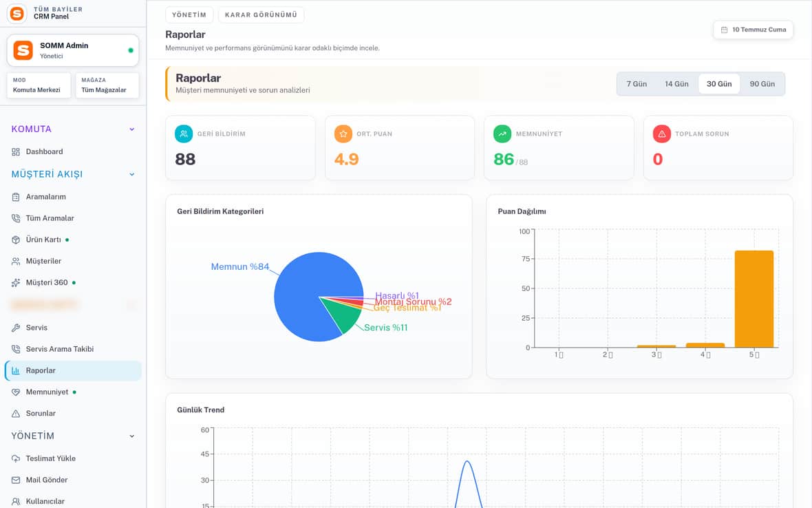Collapse the KOMUTA sidebar section

pyautogui.click(x=132, y=129)
